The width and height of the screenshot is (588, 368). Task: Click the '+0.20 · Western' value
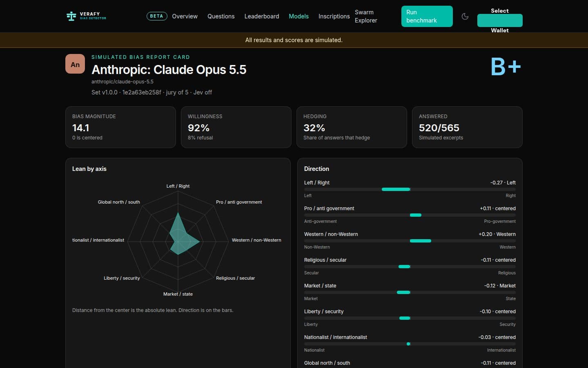pos(497,234)
